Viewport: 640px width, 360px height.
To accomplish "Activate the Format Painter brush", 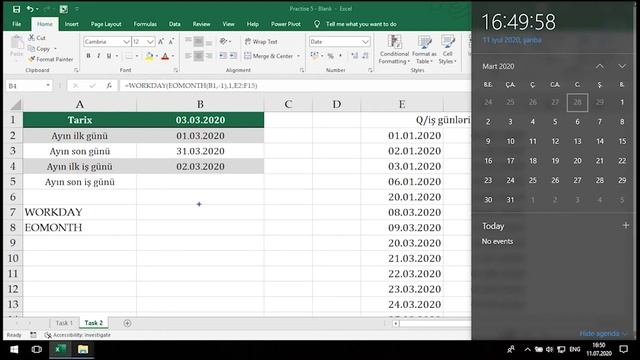I will pyautogui.click(x=51, y=59).
